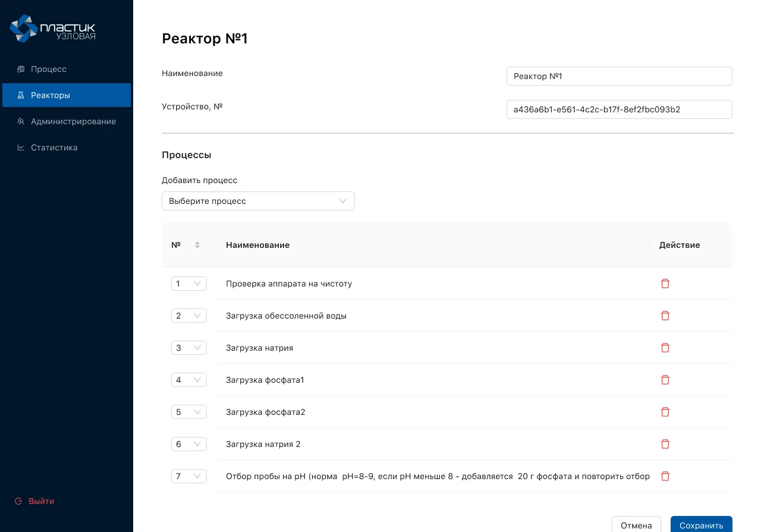Click the Наименование input field
This screenshot has width=761, height=532.
(x=619, y=76)
